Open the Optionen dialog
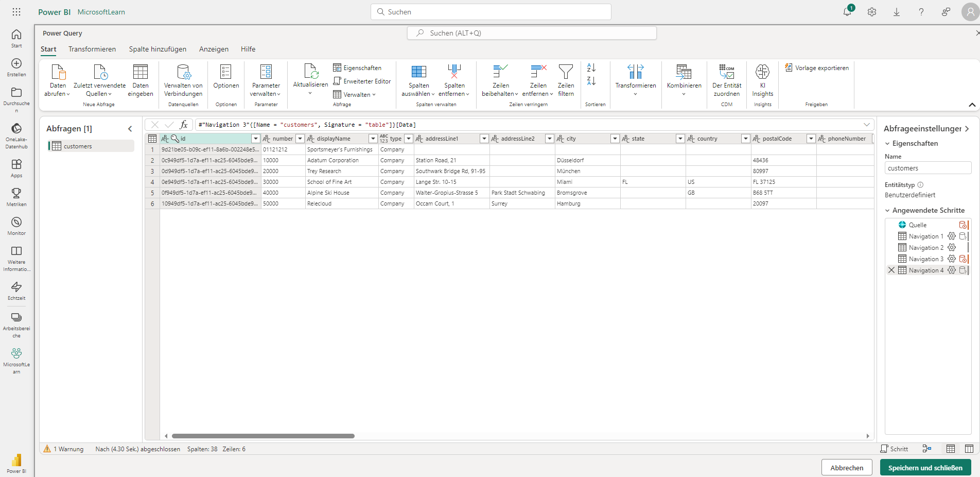This screenshot has width=980, height=477. click(x=226, y=77)
